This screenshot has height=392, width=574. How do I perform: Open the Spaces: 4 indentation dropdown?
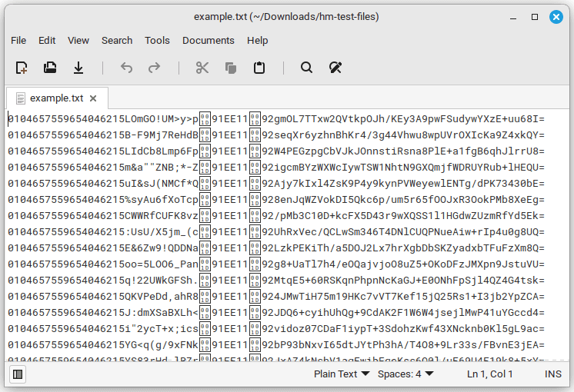pyautogui.click(x=405, y=374)
